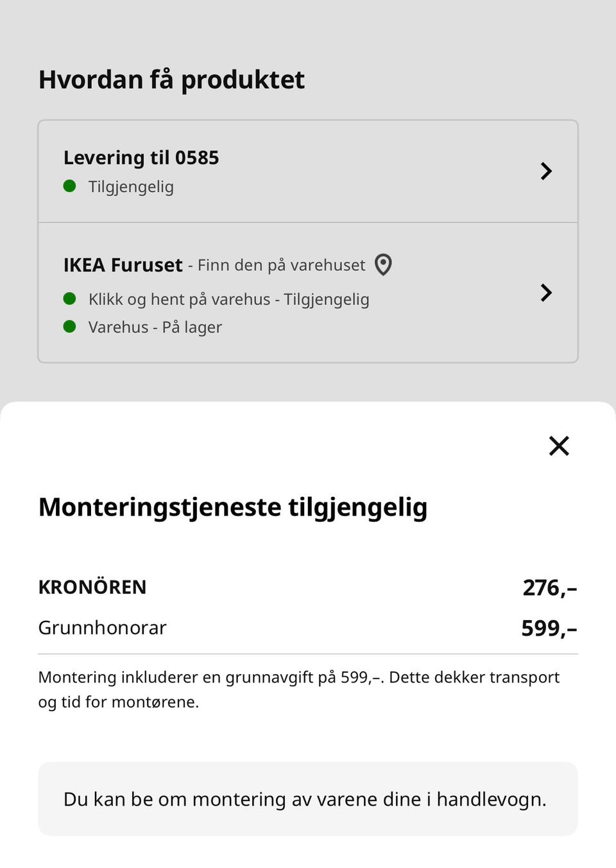Click the handlevogn assembly info box
The image size is (616, 868).
pyautogui.click(x=308, y=799)
